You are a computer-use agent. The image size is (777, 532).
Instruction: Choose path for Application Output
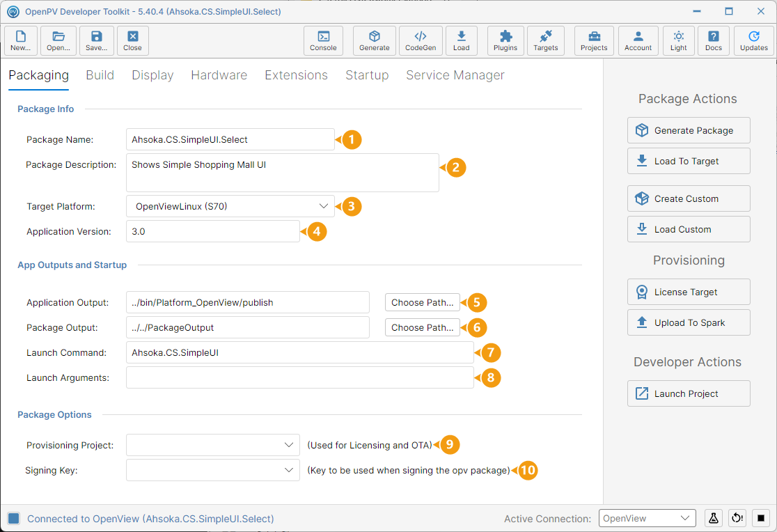(x=422, y=302)
